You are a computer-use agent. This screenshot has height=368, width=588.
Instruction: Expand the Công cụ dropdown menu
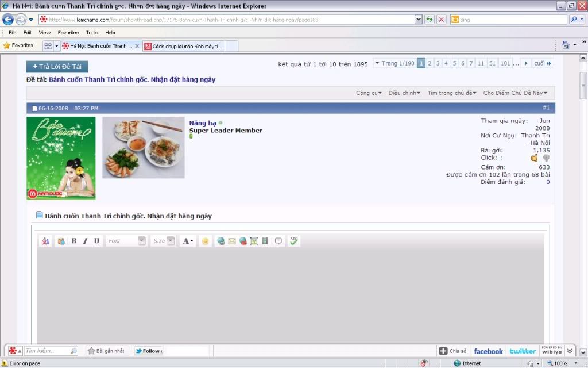pos(367,93)
